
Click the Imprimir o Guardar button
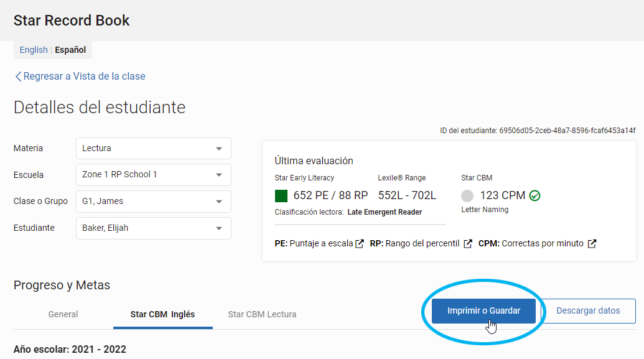coord(484,311)
